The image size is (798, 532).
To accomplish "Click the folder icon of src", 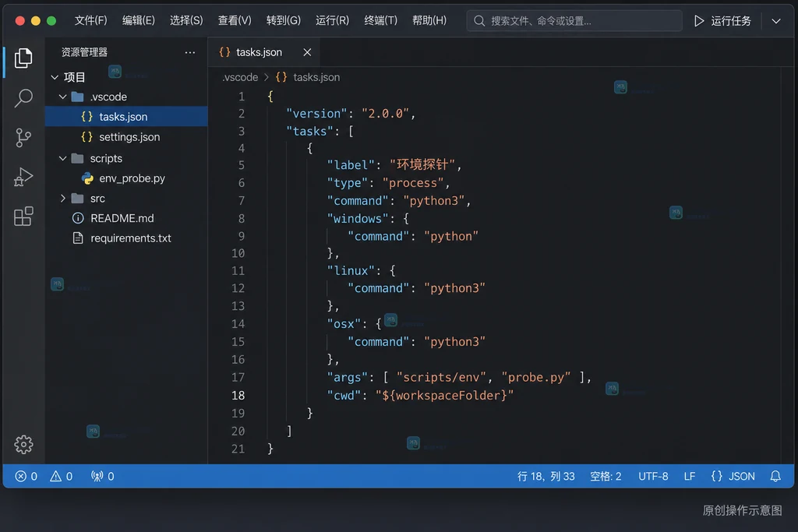I will point(77,199).
